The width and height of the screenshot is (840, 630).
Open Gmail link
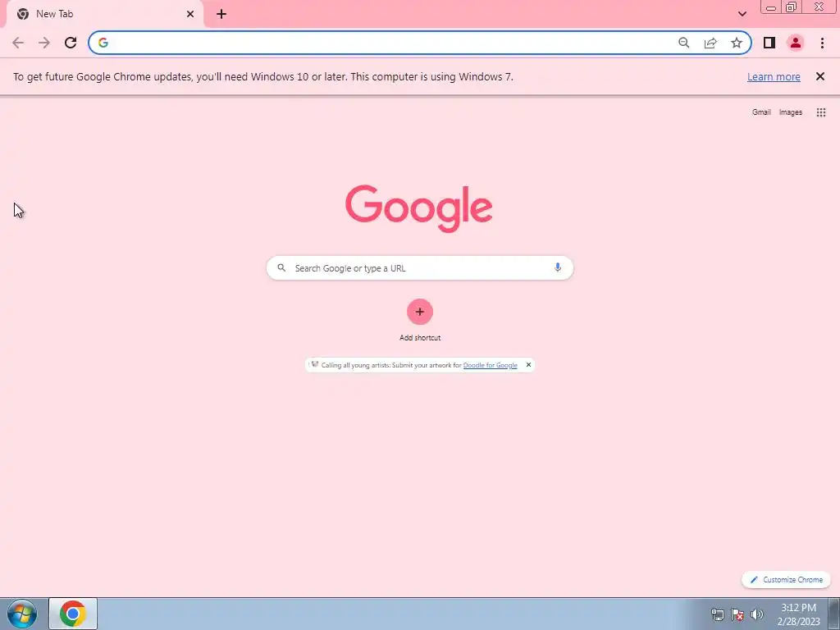761,112
